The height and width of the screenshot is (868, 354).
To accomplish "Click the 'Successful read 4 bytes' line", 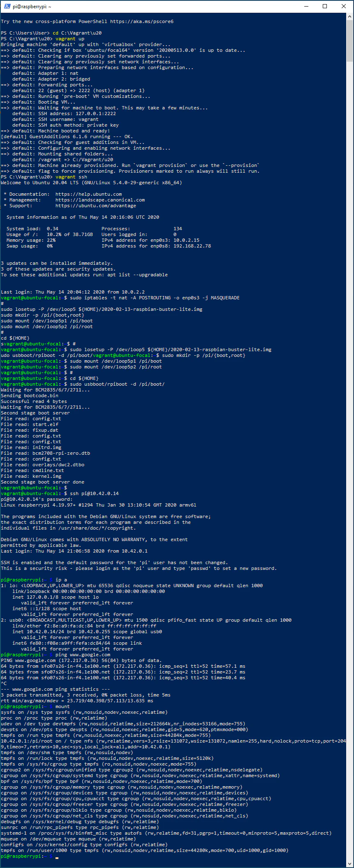I will [34, 401].
